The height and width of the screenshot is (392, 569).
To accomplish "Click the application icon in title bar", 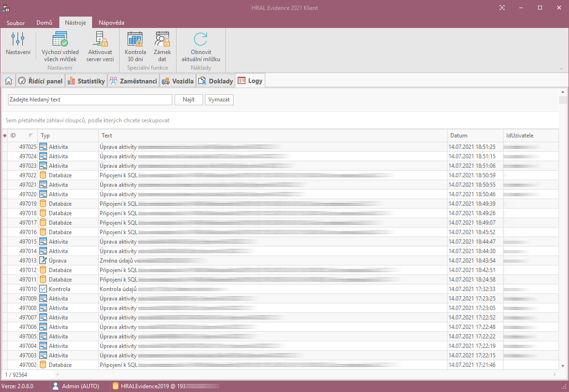I will (x=6, y=8).
